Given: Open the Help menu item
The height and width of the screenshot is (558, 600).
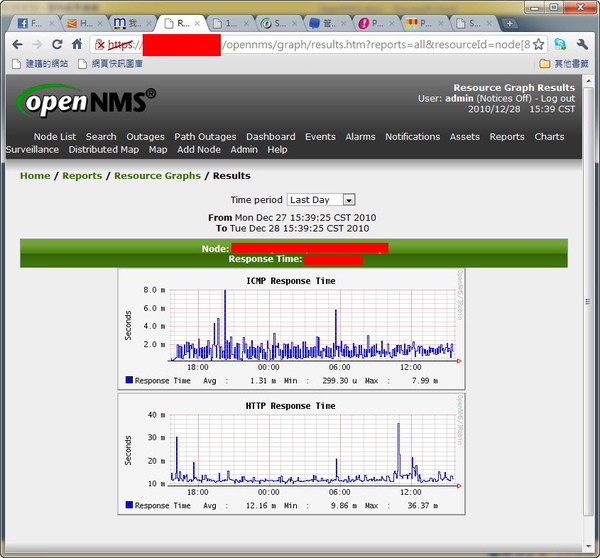Looking at the screenshot, I should click(277, 149).
